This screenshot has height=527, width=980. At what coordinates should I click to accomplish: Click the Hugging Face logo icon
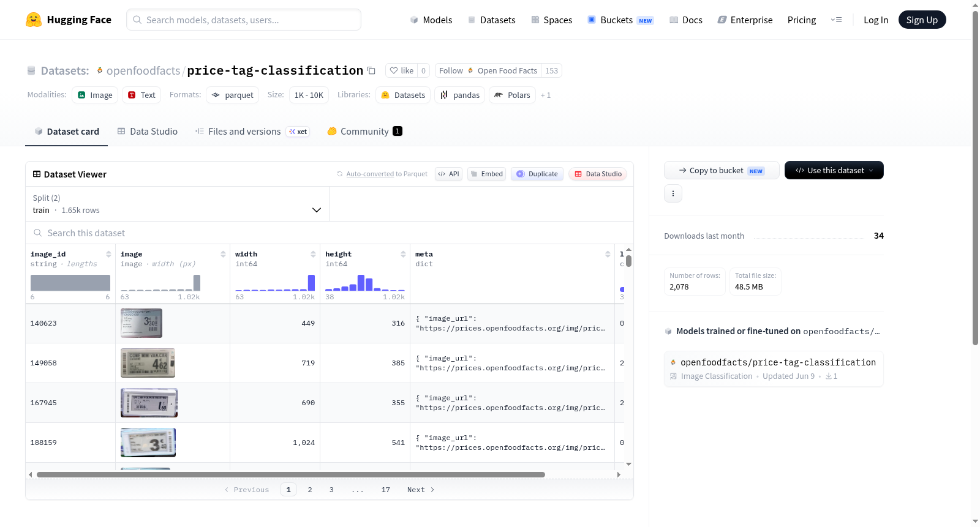[34, 20]
